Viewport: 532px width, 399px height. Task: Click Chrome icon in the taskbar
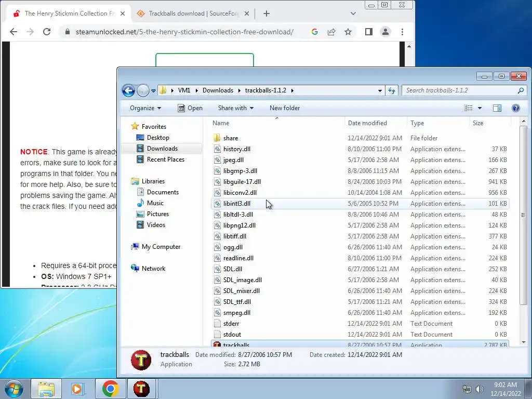point(110,389)
